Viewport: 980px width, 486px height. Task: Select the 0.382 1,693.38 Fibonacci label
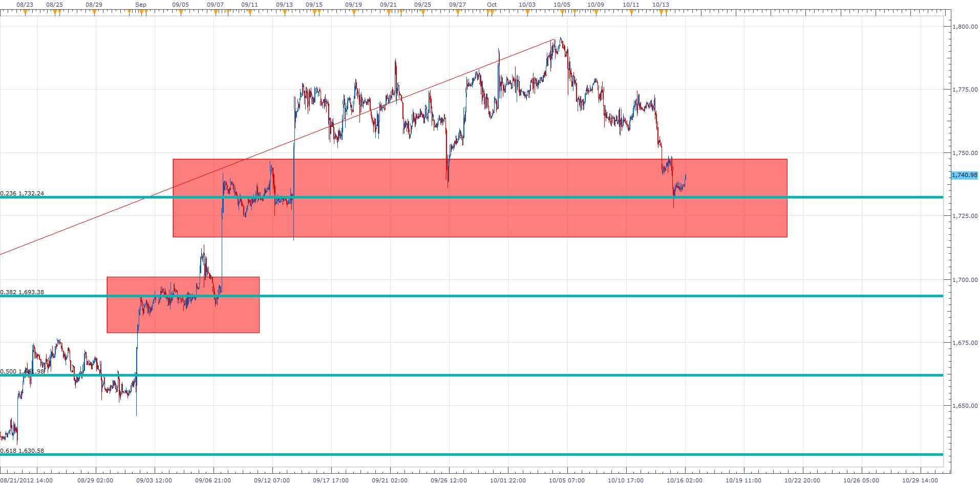point(22,292)
